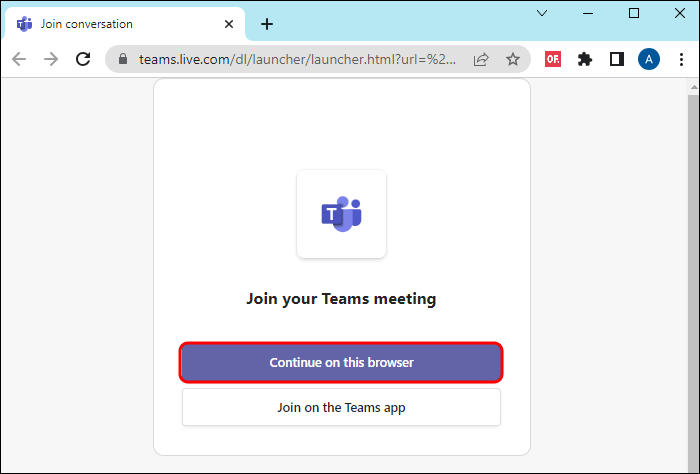This screenshot has width=700, height=474.
Task: Share this page using the share icon
Action: click(481, 59)
